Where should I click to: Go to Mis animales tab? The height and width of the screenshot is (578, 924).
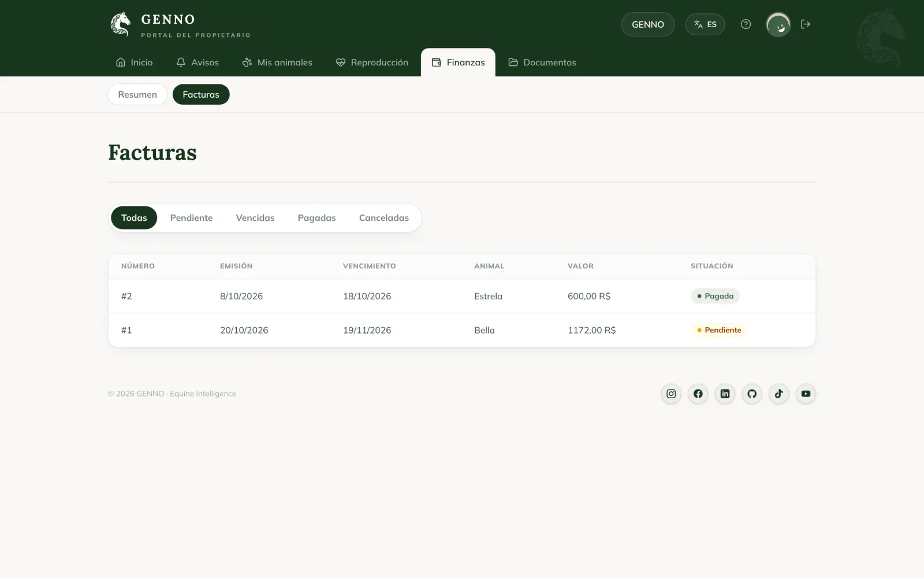pos(277,62)
